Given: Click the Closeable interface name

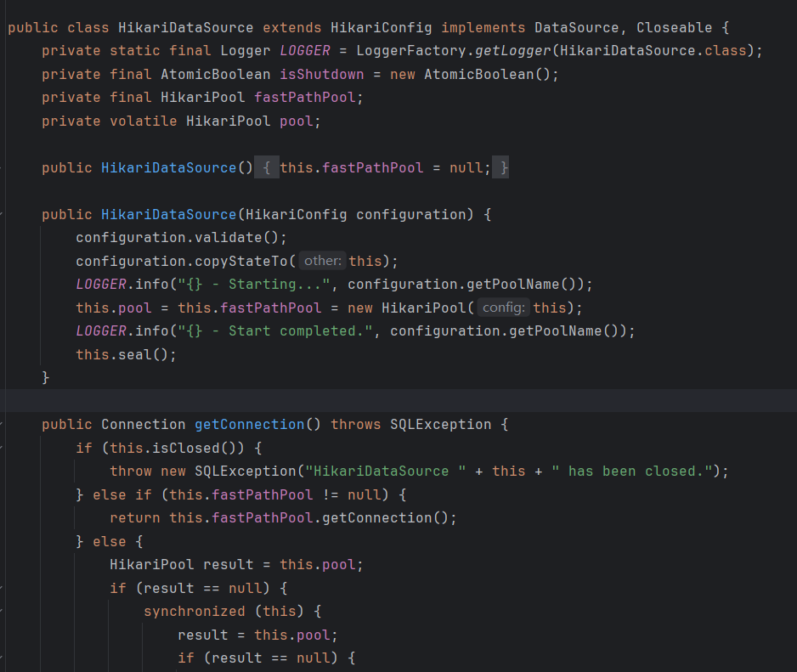Looking at the screenshot, I should tap(674, 27).
